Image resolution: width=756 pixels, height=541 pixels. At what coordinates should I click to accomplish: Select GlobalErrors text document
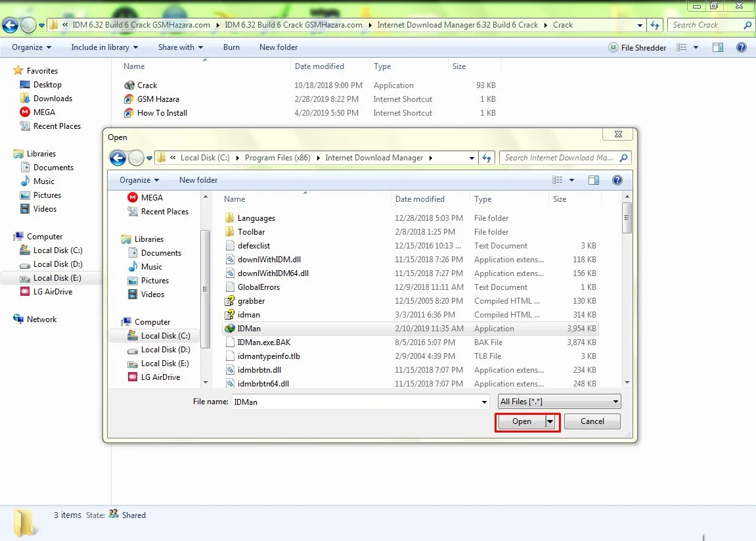pyautogui.click(x=258, y=287)
